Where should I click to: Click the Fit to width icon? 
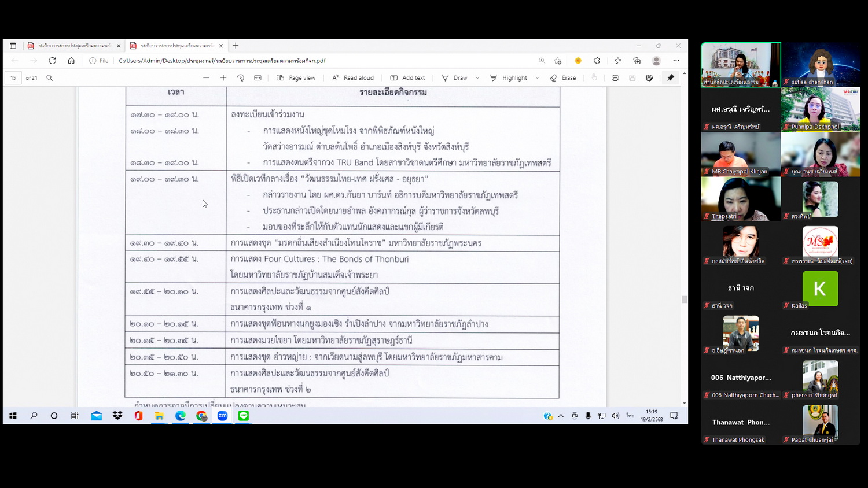258,78
